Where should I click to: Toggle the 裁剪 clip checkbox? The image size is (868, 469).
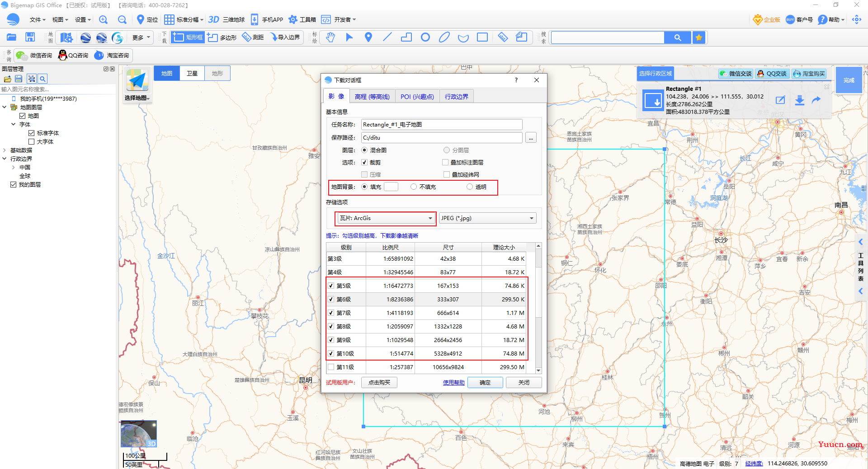click(364, 163)
